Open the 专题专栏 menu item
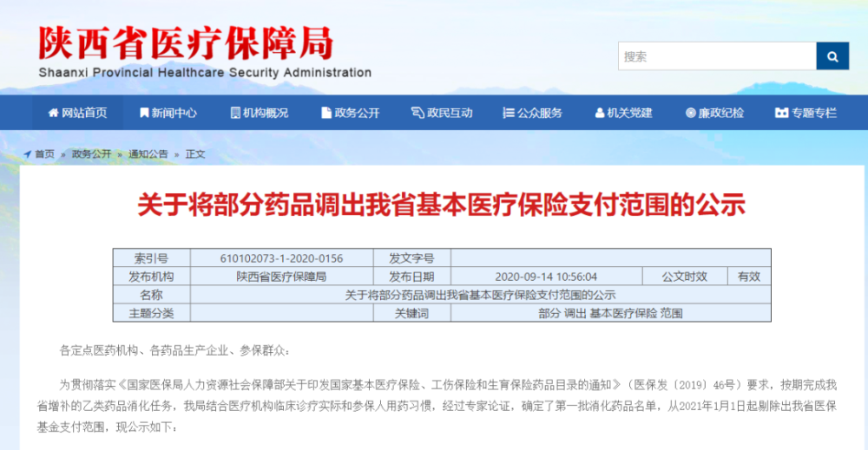This screenshot has height=450, width=868. [x=806, y=113]
